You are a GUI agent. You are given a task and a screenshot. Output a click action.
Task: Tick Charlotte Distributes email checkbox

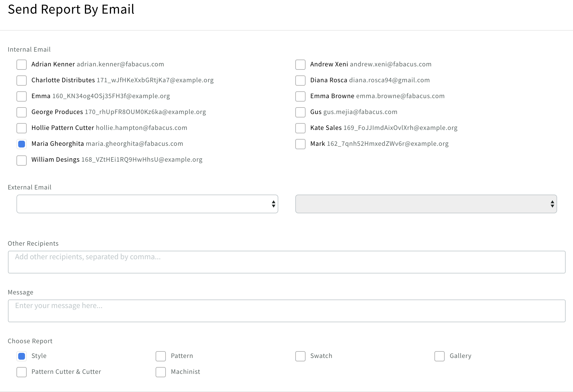click(22, 81)
